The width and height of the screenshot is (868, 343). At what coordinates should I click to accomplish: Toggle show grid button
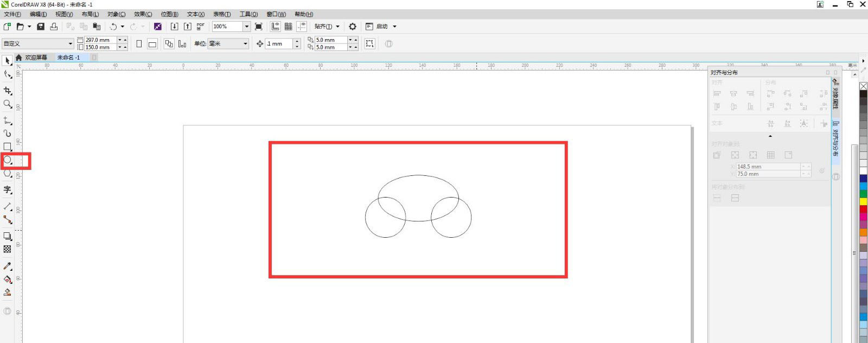click(289, 27)
